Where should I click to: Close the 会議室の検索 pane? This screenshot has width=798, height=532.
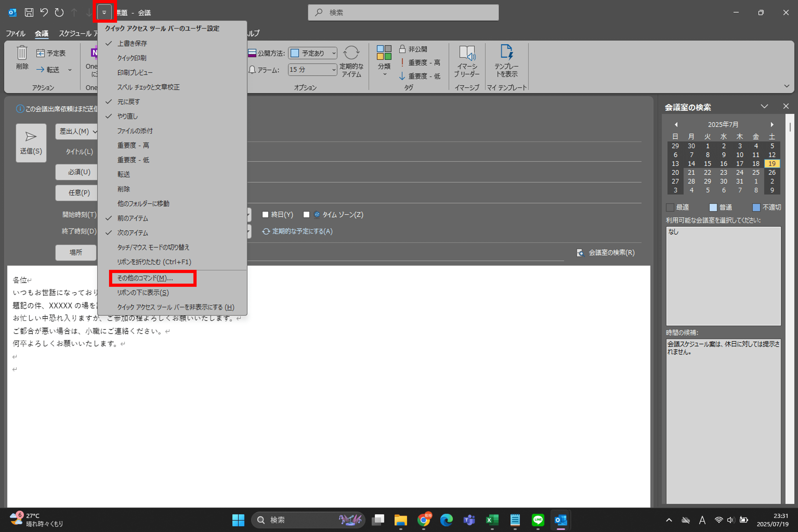(x=786, y=106)
